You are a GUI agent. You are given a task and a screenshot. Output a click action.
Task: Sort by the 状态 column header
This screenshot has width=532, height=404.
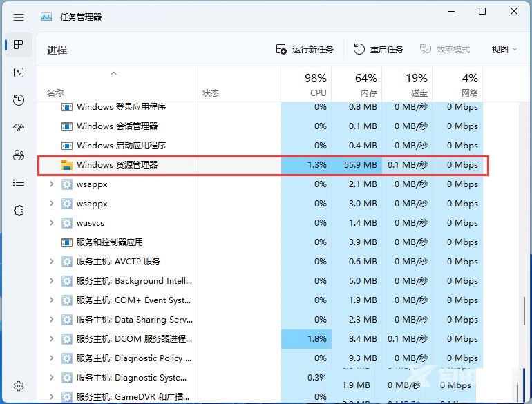239,84
